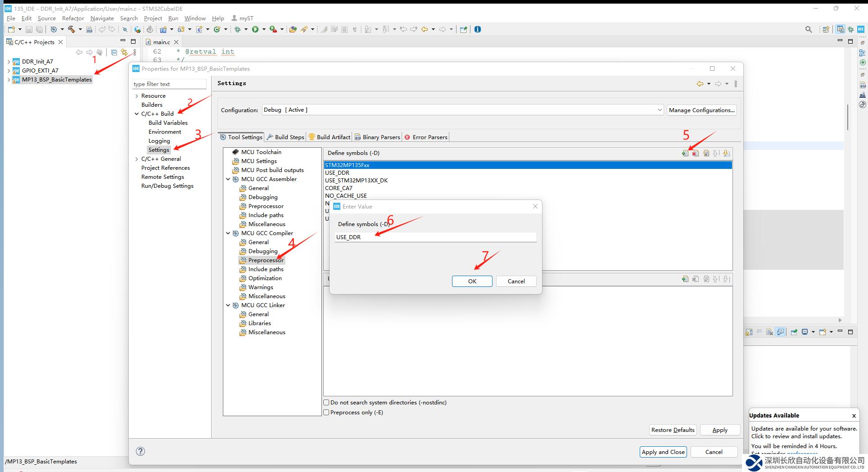
Task: Click the Search magnifier icon in toolbar
Action: click(809, 29)
